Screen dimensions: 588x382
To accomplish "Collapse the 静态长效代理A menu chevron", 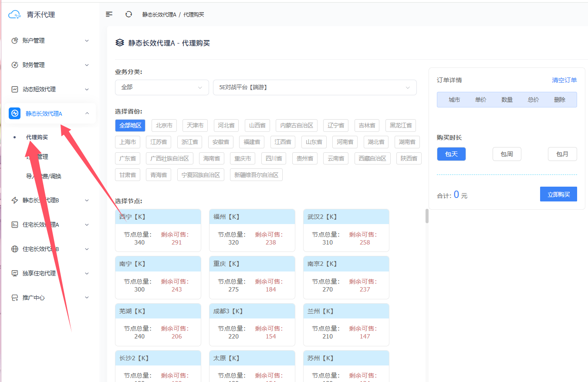I will 87,114.
